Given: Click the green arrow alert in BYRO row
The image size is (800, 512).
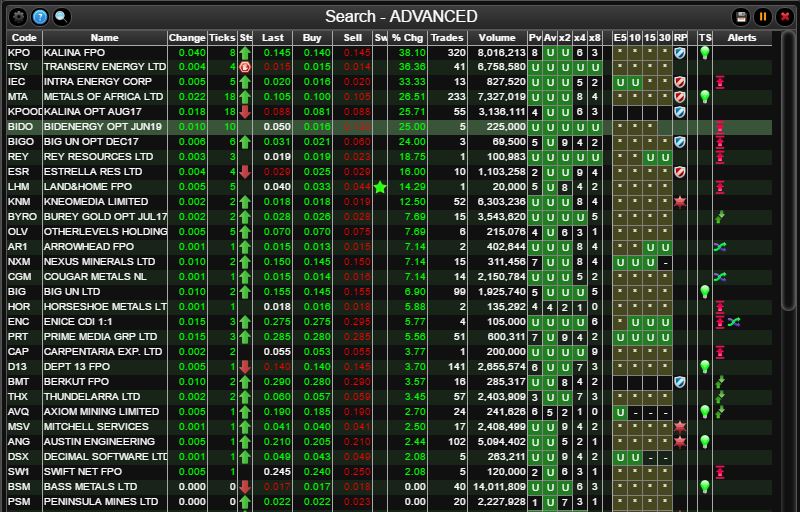Looking at the screenshot, I should click(x=720, y=217).
